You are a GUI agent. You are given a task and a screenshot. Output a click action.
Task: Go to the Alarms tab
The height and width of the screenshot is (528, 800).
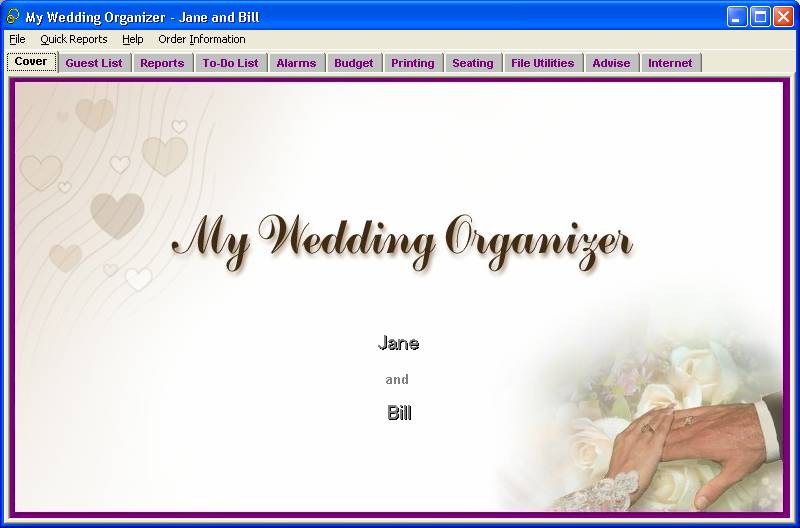[x=297, y=63]
